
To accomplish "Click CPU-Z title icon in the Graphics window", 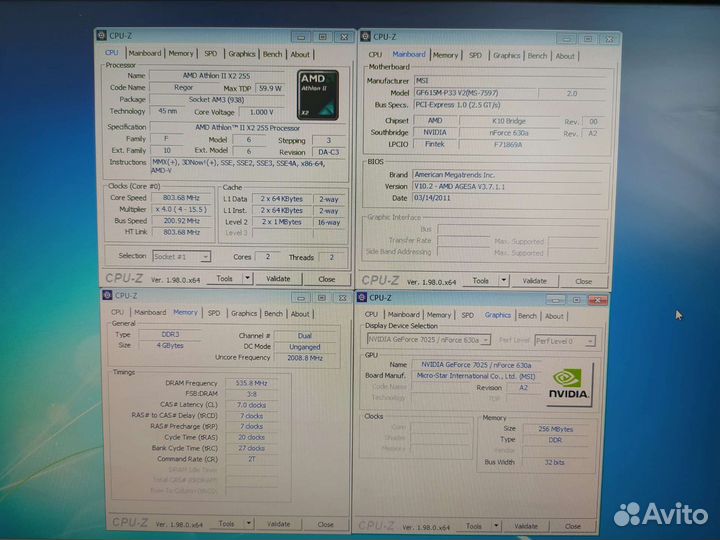I will pos(362,297).
